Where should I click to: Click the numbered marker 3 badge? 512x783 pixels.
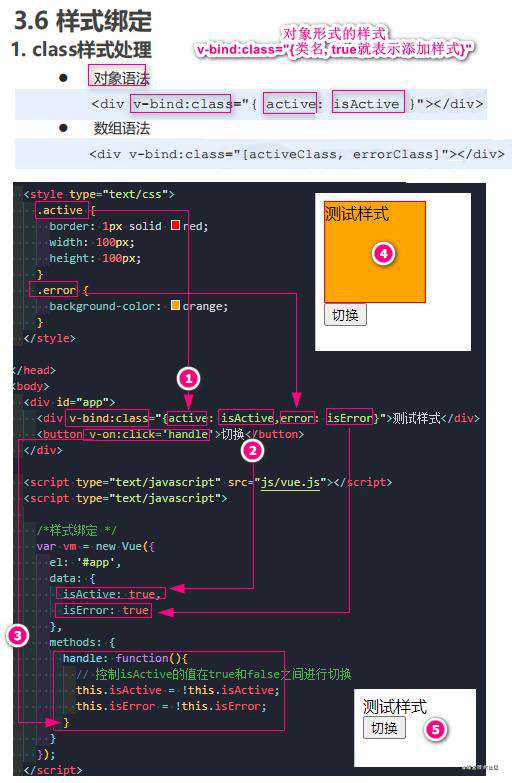[x=18, y=636]
